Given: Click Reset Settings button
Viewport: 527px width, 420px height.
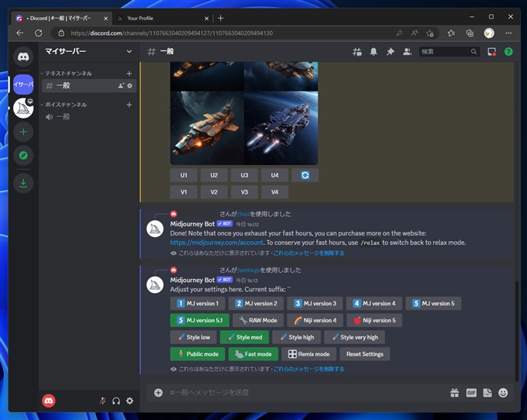Looking at the screenshot, I should pos(365,354).
